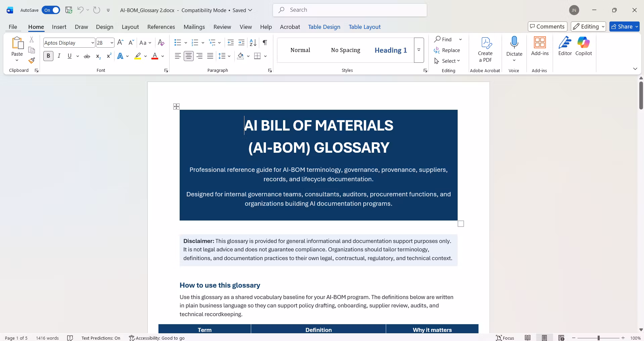This screenshot has width=644, height=341.
Task: Click the table move handle icon
Action: tap(176, 106)
